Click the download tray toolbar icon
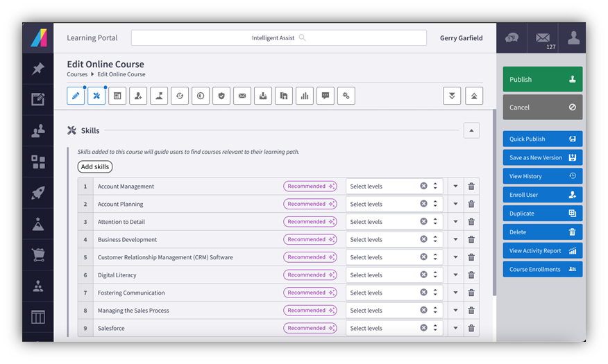The width and height of the screenshot is (608, 364). coord(263,96)
